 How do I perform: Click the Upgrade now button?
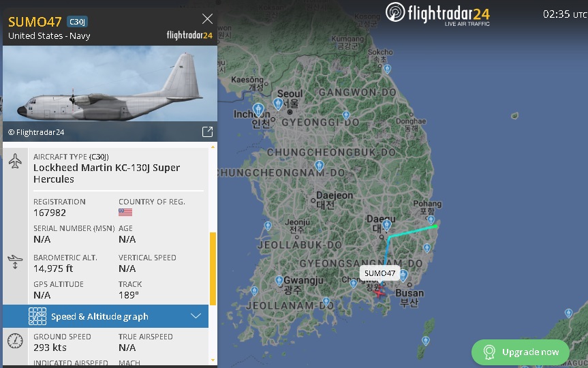pyautogui.click(x=521, y=352)
